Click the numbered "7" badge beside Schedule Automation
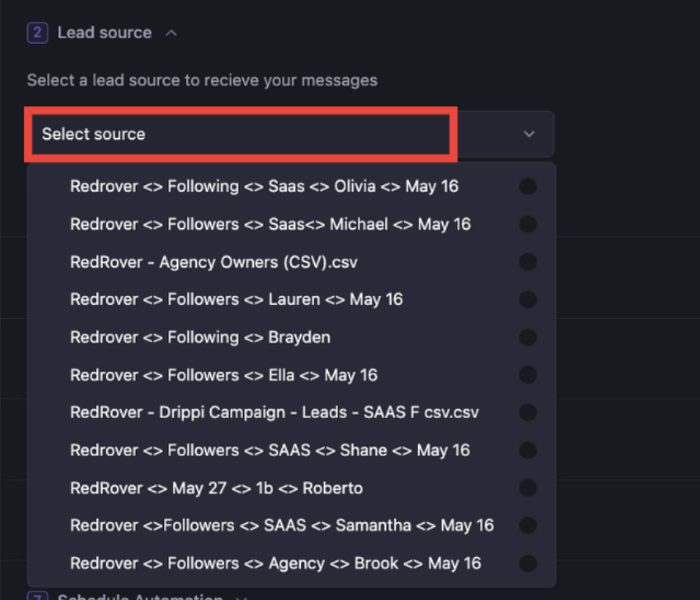This screenshot has width=700, height=600. pyautogui.click(x=37, y=597)
